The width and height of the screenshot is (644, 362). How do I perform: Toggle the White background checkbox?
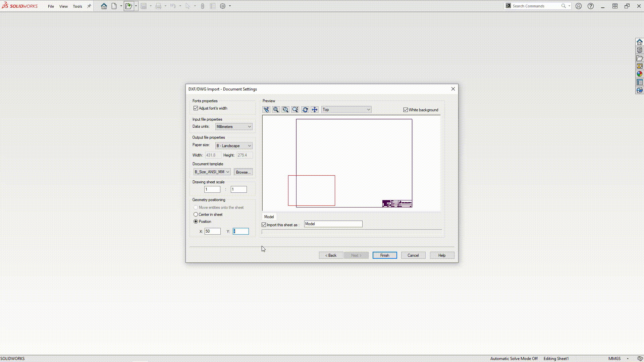coord(406,110)
